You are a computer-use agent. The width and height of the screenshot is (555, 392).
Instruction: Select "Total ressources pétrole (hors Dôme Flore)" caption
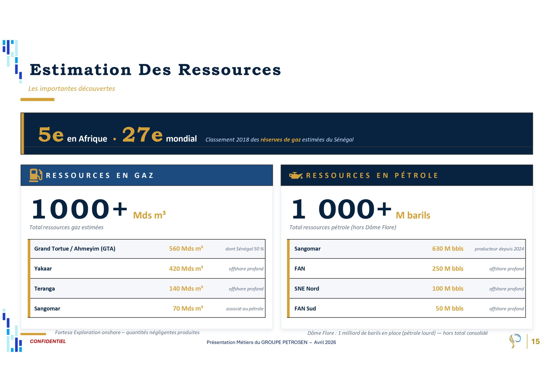tap(343, 227)
